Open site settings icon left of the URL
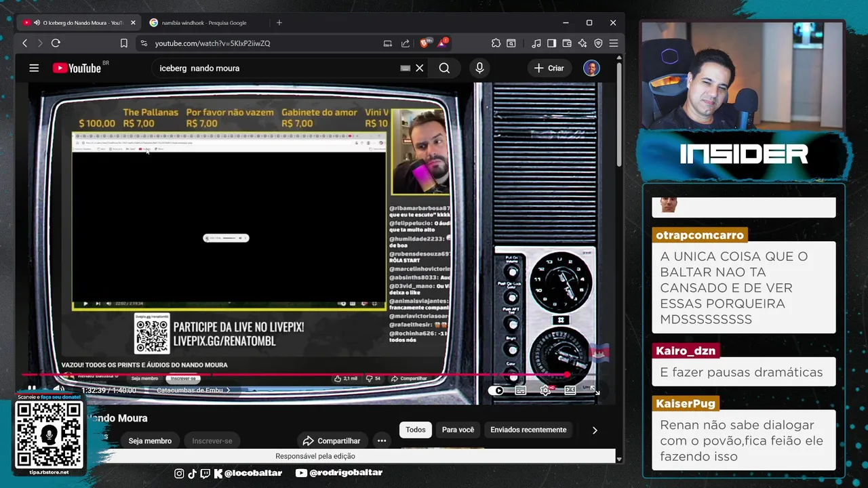Screen dimensions: 868x488 point(143,43)
